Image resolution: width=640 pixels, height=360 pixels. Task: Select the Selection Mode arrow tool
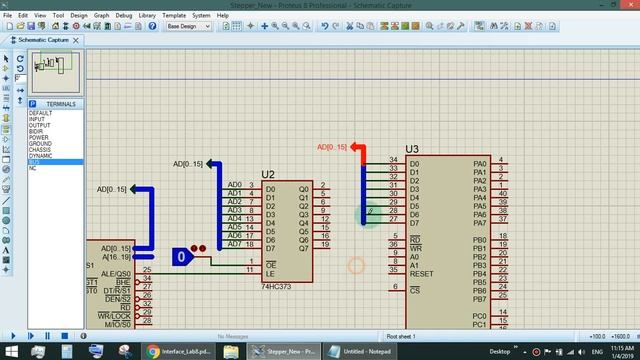point(6,59)
